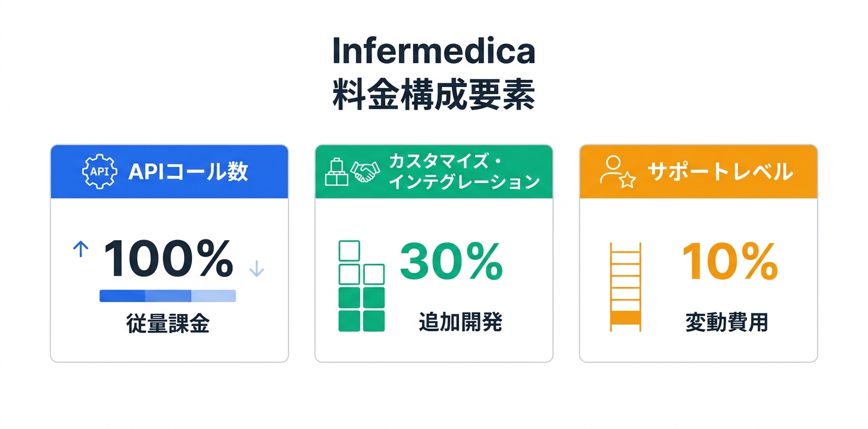Click the orange ladder icon

pos(625,287)
